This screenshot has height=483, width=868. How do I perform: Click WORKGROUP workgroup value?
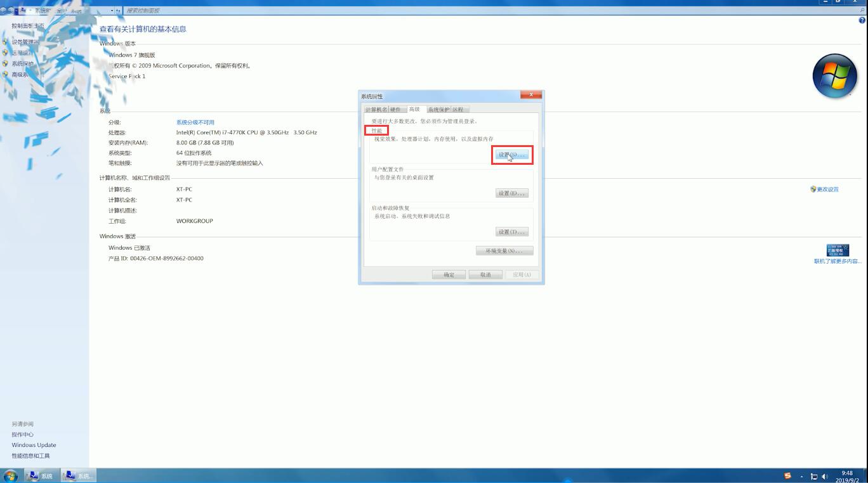point(195,221)
